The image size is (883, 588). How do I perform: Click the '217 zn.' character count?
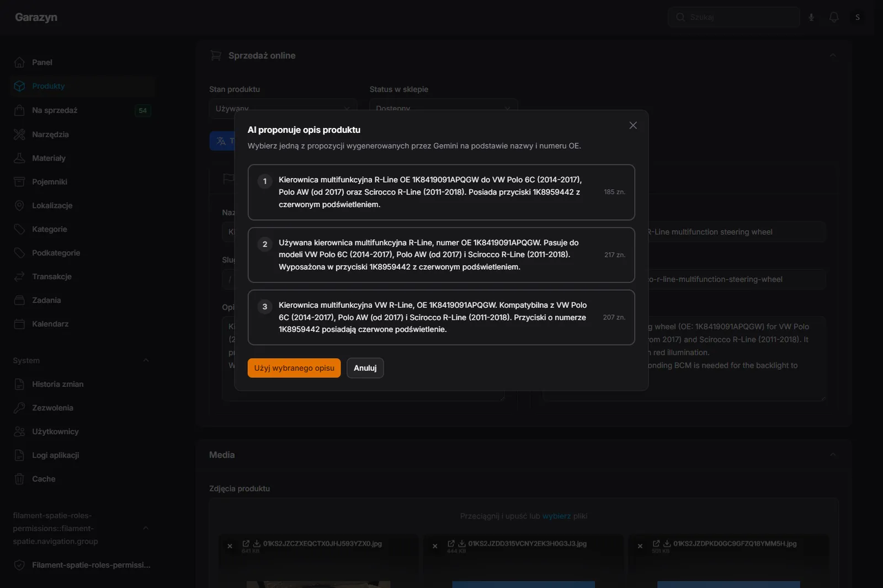point(614,255)
